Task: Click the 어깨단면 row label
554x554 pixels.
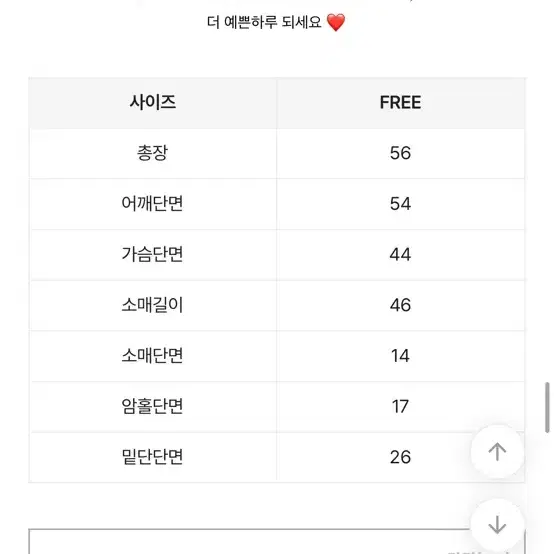Action: pos(153,204)
